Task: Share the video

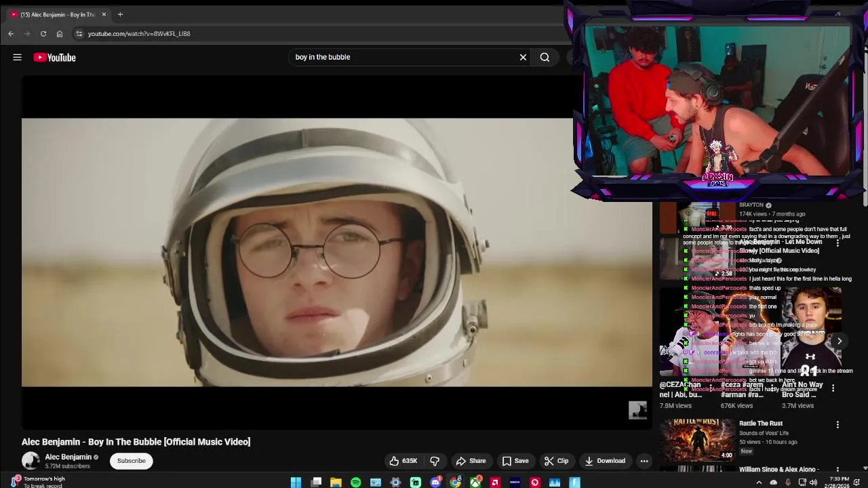Action: [x=471, y=461]
